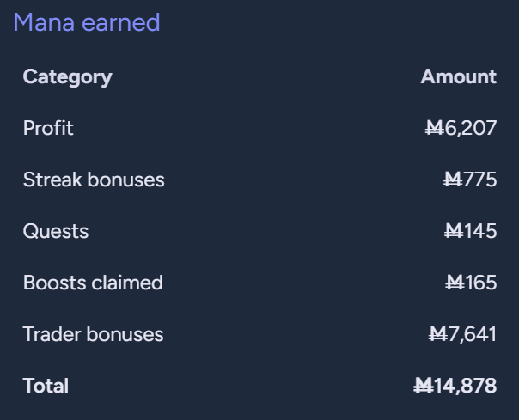
Task: Click the mana symbol beside 145
Action: click(454, 231)
